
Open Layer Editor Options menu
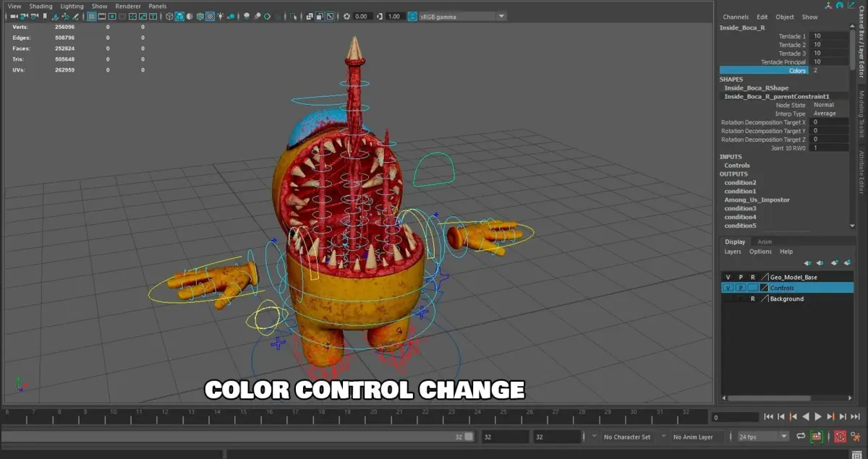tap(760, 252)
